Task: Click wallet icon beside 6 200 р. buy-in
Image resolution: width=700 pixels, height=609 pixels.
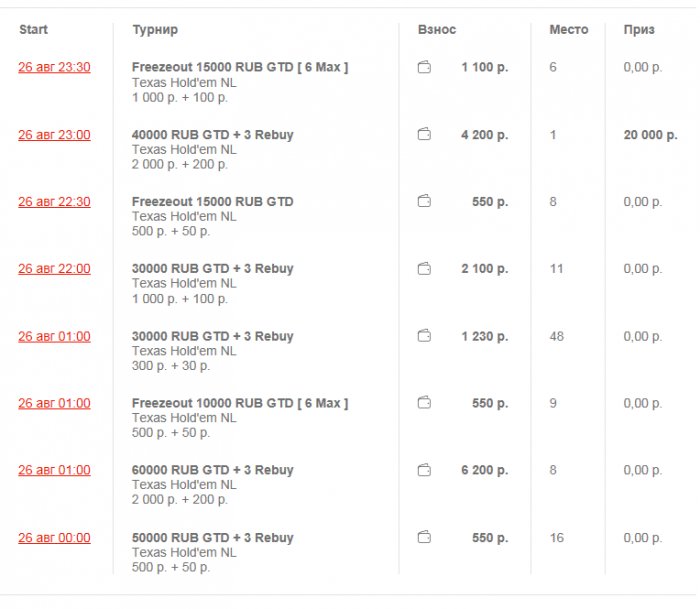Action: tap(424, 471)
